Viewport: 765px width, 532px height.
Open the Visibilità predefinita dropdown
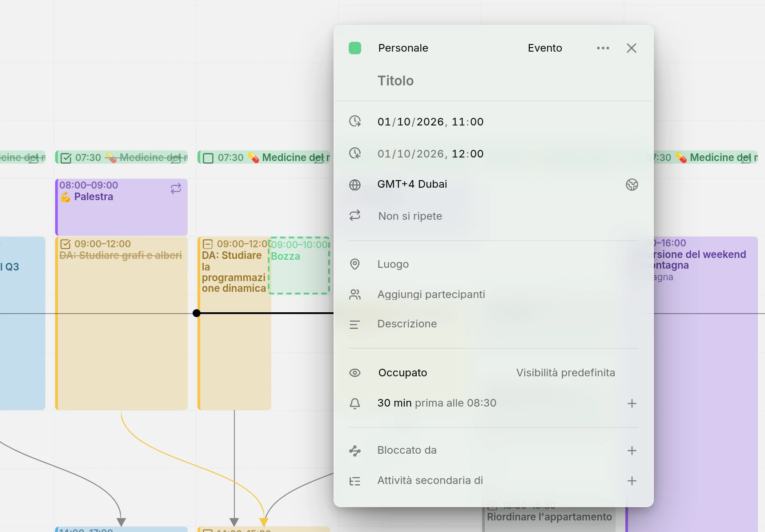click(565, 373)
